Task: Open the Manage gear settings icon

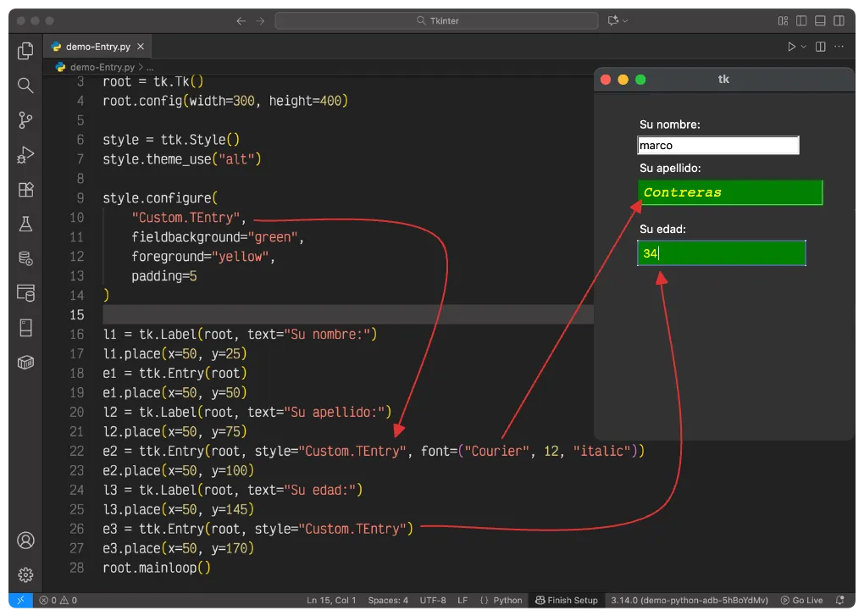Action: [25, 574]
